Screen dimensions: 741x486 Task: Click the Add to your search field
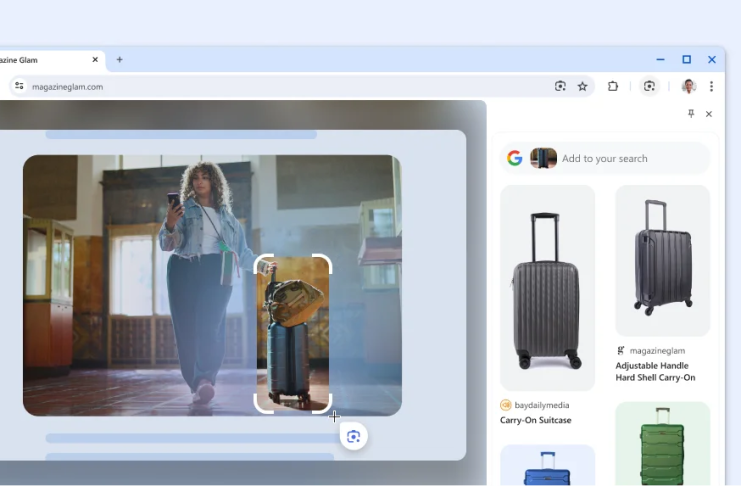tap(630, 158)
